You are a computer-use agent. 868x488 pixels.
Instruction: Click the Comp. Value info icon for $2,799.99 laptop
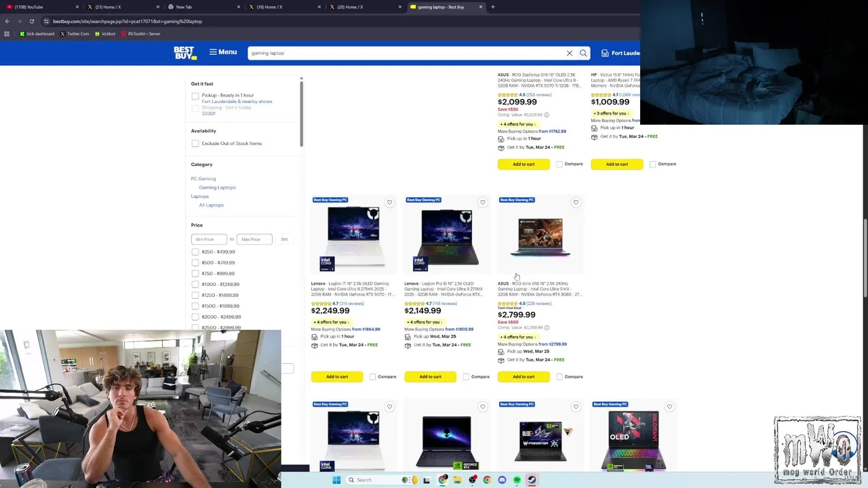point(547,328)
